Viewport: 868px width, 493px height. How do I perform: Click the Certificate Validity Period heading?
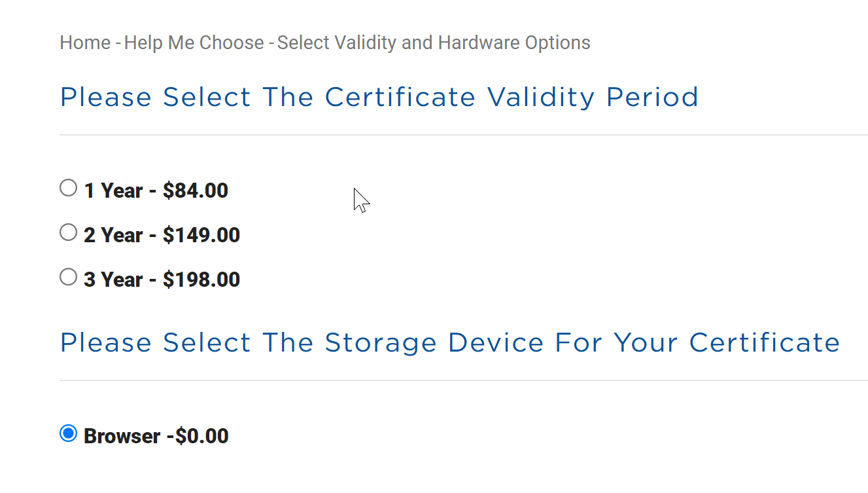(x=379, y=98)
